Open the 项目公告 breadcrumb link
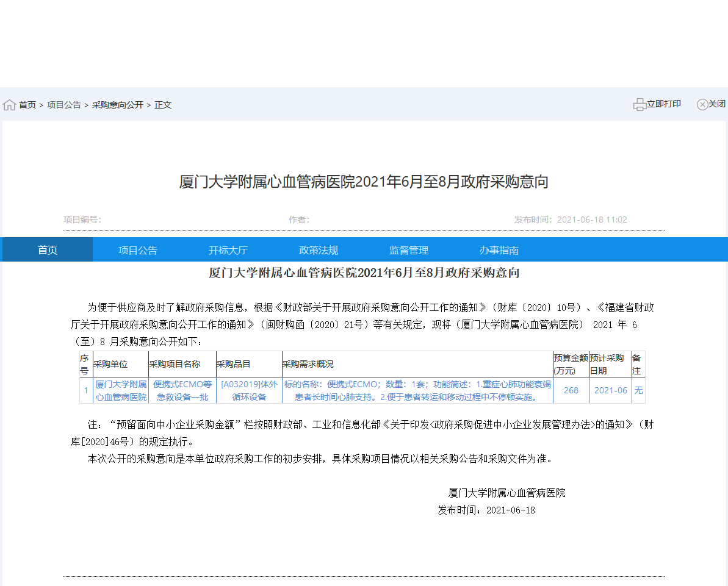 (64, 104)
